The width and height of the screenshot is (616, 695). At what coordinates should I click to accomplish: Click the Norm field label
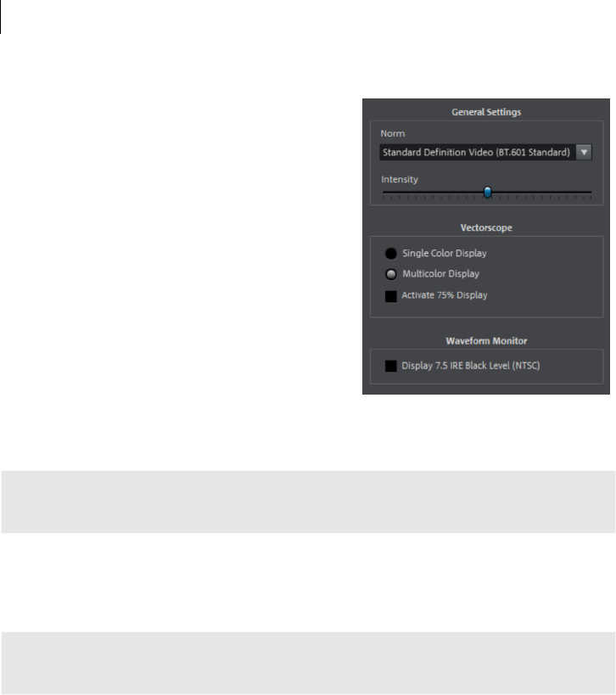393,133
